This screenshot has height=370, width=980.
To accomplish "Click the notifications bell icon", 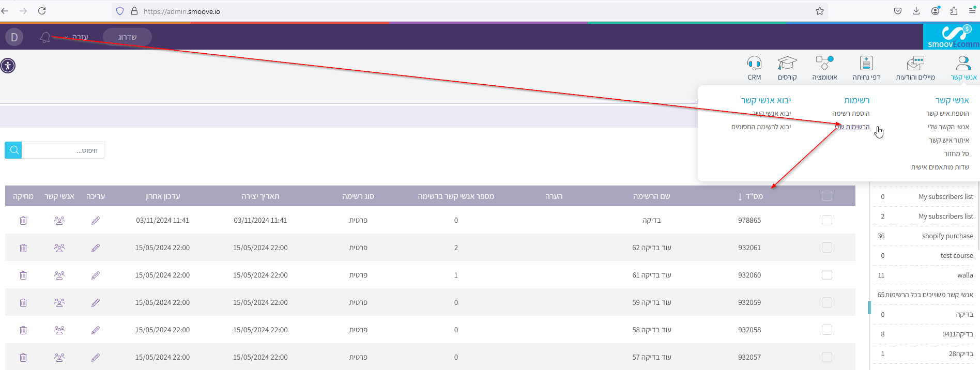I will click(x=45, y=37).
